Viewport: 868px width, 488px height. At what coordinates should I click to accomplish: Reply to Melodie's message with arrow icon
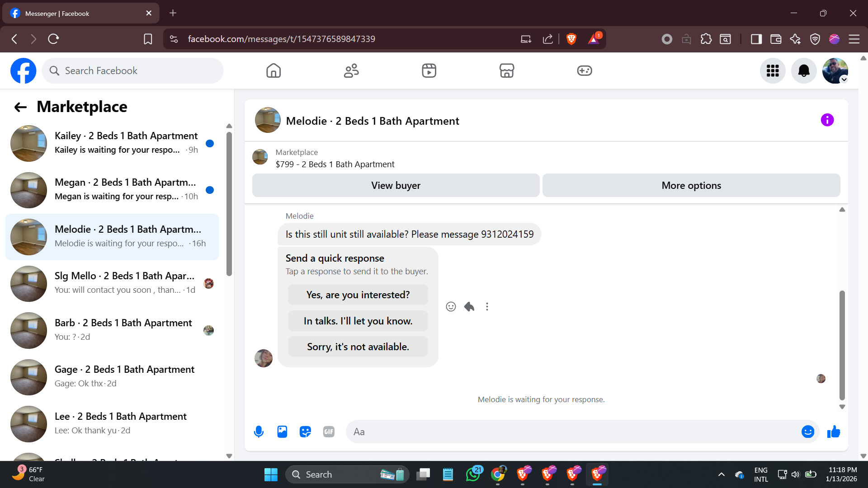pyautogui.click(x=469, y=307)
